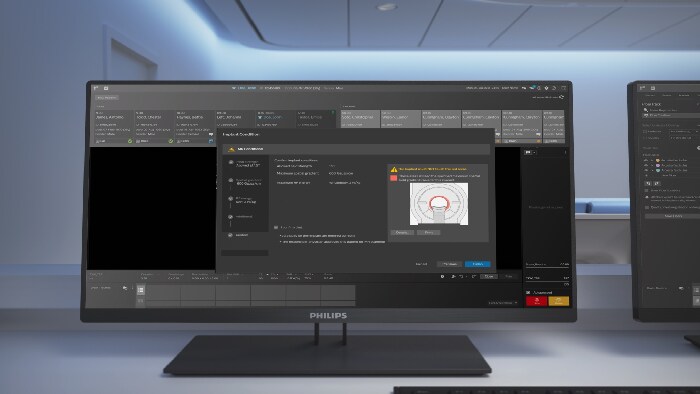
Task: Click the refresh icon above patient cards
Action: (x=561, y=97)
